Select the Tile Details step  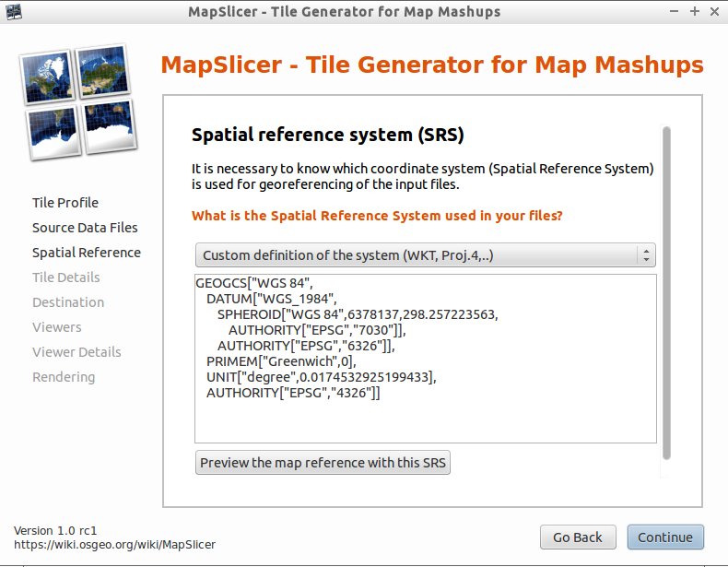(66, 278)
